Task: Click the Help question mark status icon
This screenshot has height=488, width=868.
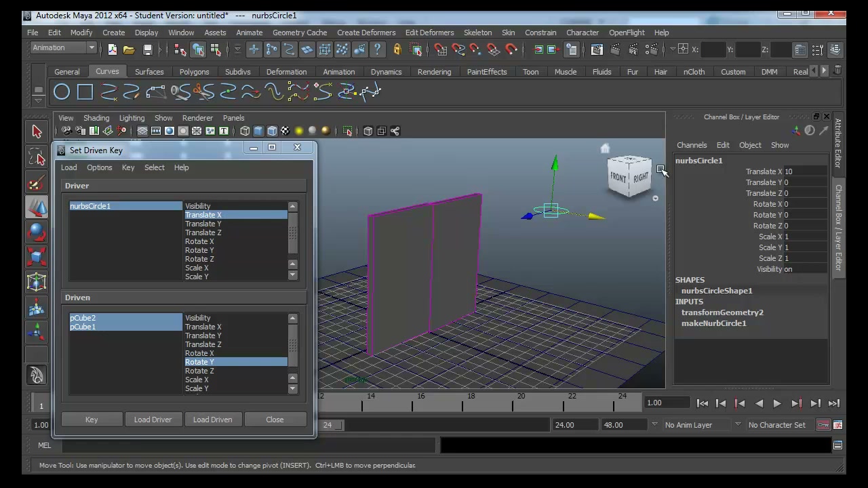Action: (x=377, y=49)
